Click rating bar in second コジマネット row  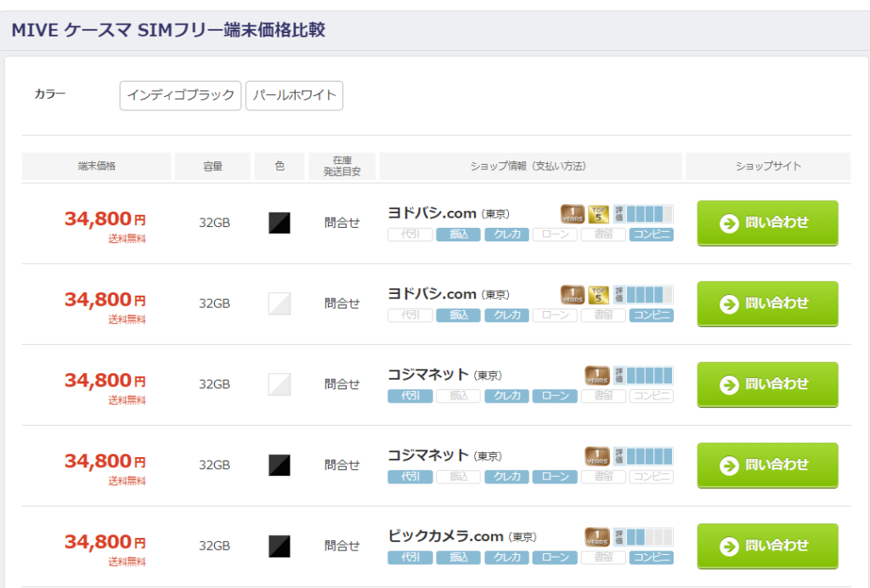coord(643,456)
